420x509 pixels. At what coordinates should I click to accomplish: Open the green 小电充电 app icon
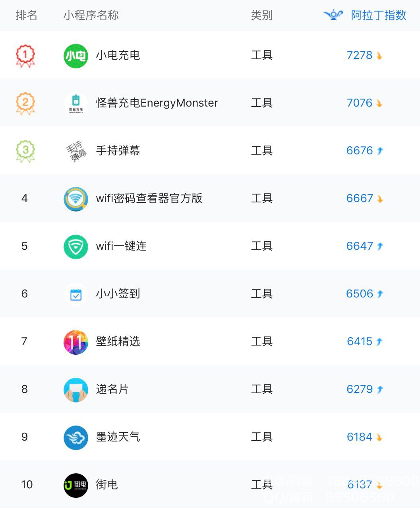click(x=75, y=56)
